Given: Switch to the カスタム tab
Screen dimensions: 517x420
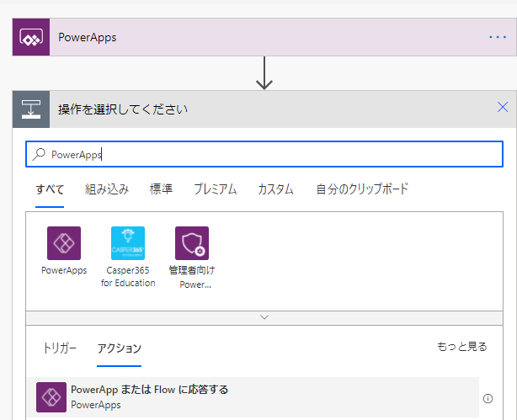Looking at the screenshot, I should (x=275, y=189).
